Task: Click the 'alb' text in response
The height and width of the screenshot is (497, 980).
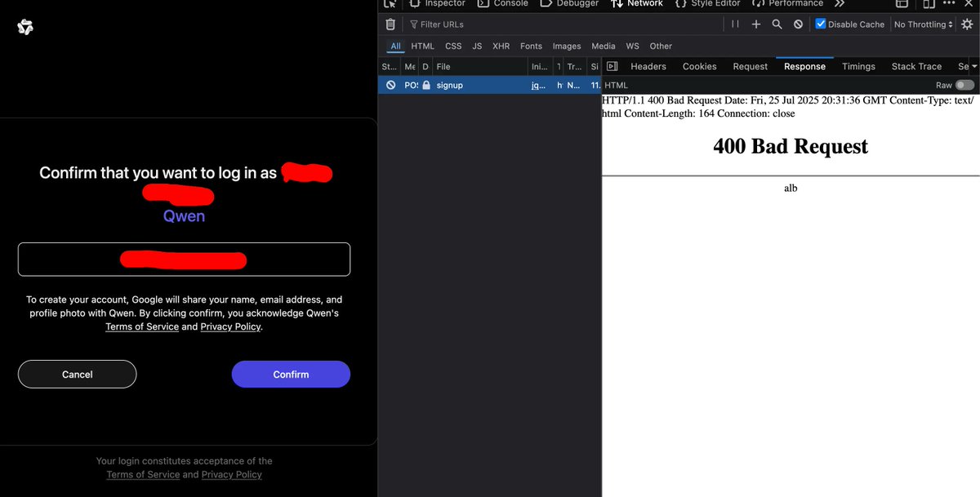Action: (791, 189)
